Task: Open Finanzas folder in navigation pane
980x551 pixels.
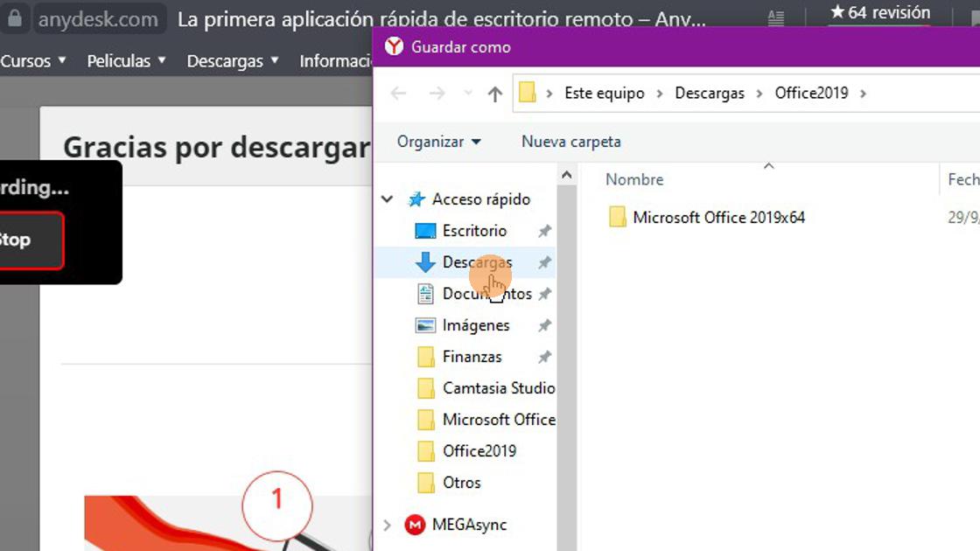Action: pyautogui.click(x=472, y=357)
